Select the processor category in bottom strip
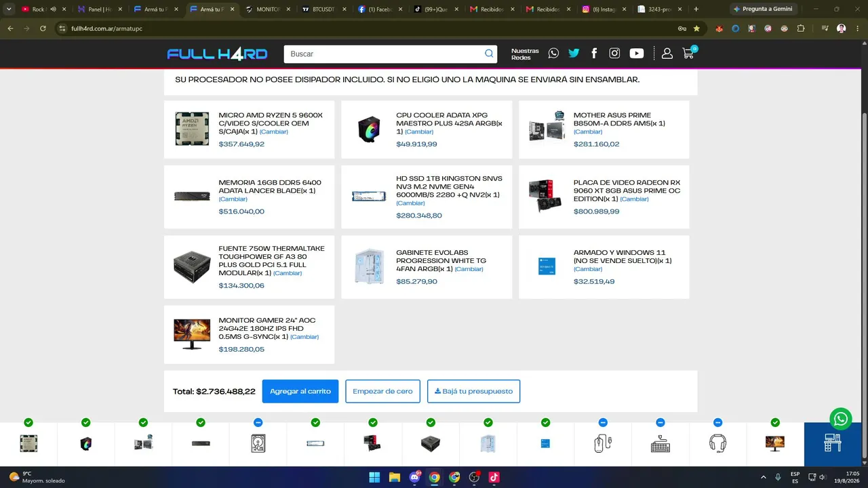The height and width of the screenshot is (488, 868). (28, 443)
